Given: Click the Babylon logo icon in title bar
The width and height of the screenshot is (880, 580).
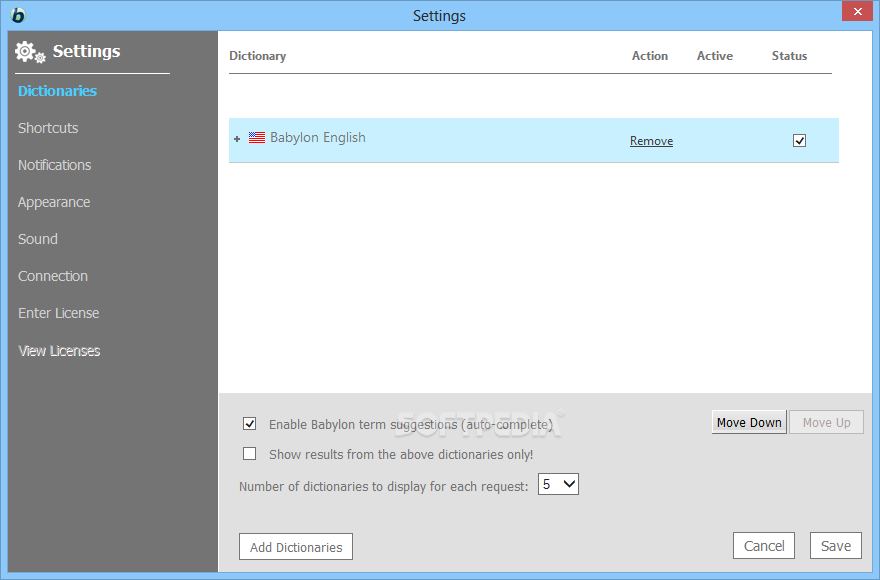Looking at the screenshot, I should 18,15.
